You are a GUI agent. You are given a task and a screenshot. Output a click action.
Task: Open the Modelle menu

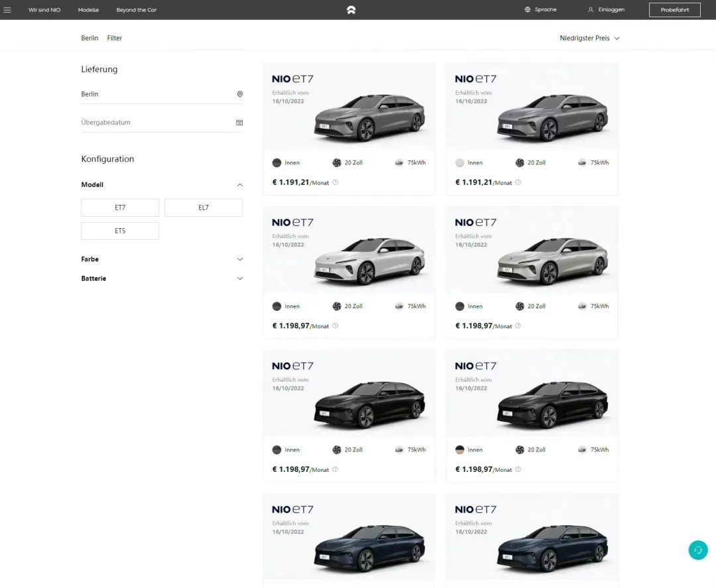tap(88, 9)
